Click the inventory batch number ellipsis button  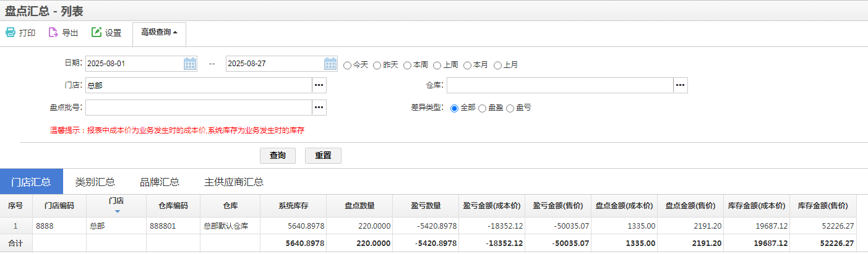coord(319,108)
